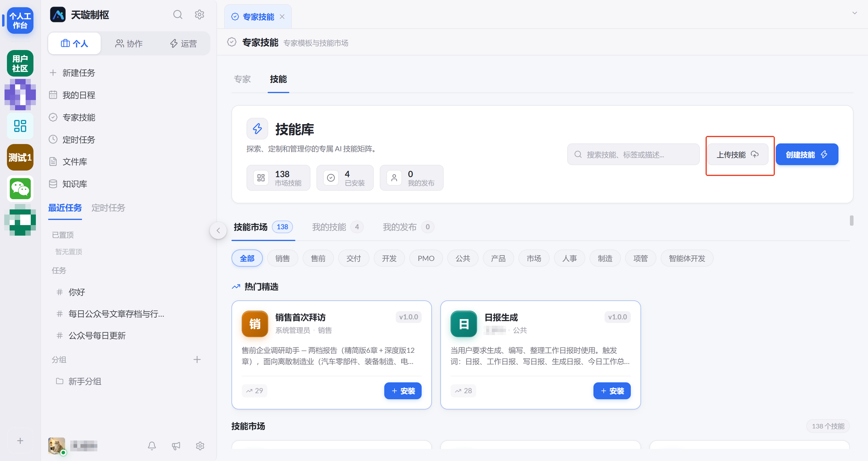Click 新建任务 in the sidebar
Viewport: 868px width, 461px height.
[x=129, y=73]
